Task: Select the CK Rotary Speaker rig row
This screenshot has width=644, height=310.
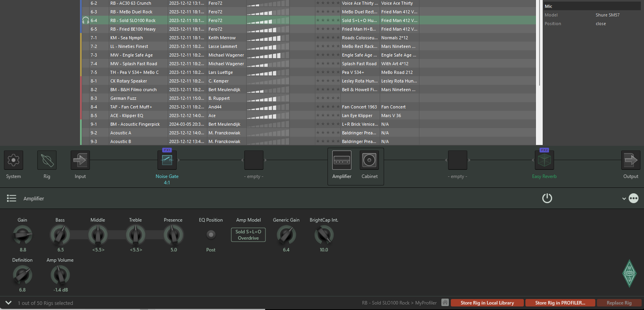Action: coord(308,81)
